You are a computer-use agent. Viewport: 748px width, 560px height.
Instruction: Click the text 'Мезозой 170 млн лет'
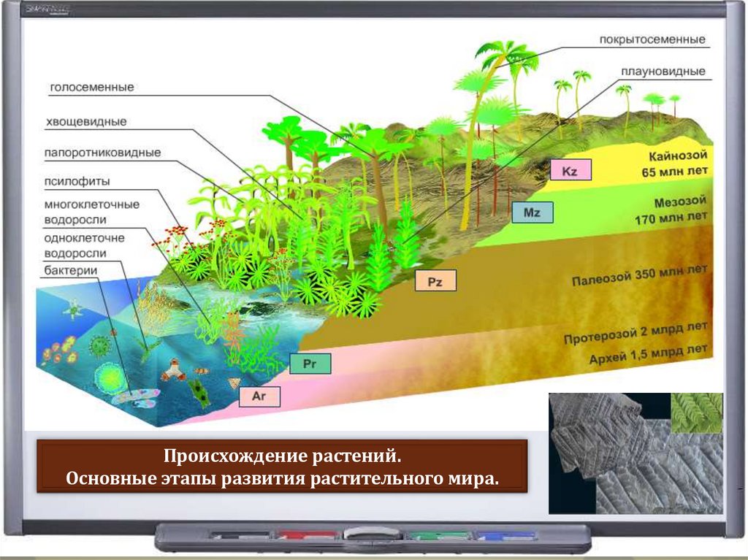[671, 210]
